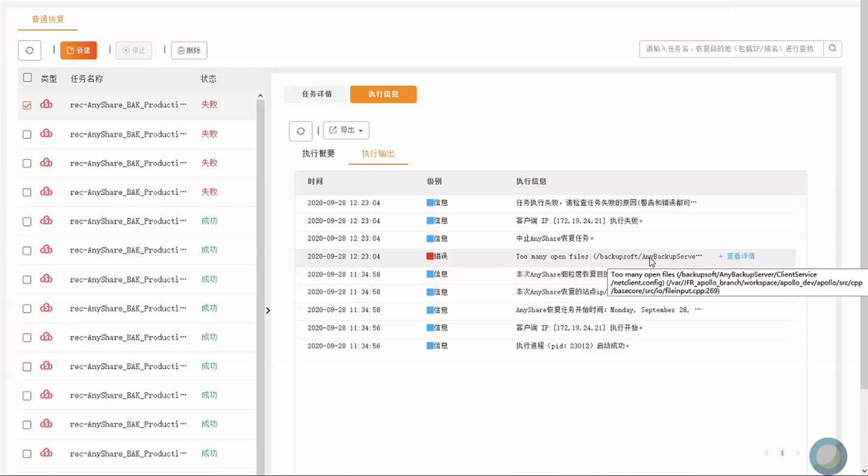
Task: Select the 执行信息 tab
Action: [x=384, y=94]
